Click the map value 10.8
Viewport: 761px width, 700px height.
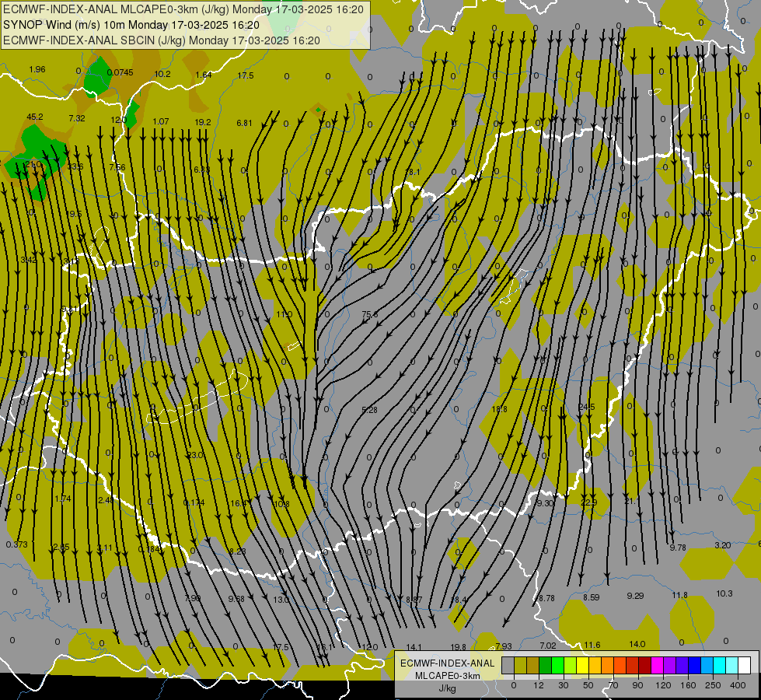click(281, 504)
